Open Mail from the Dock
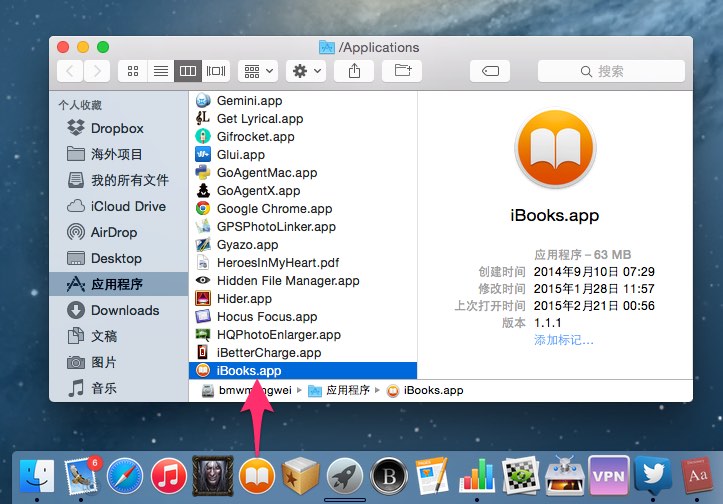 (x=82, y=476)
